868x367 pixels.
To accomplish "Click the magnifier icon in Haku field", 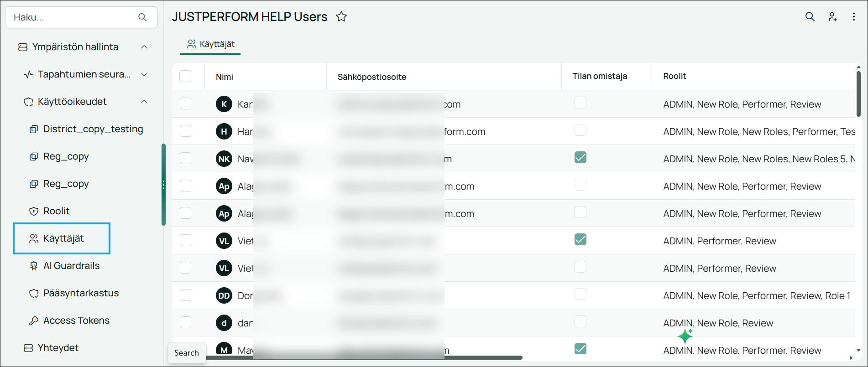I will (x=142, y=17).
